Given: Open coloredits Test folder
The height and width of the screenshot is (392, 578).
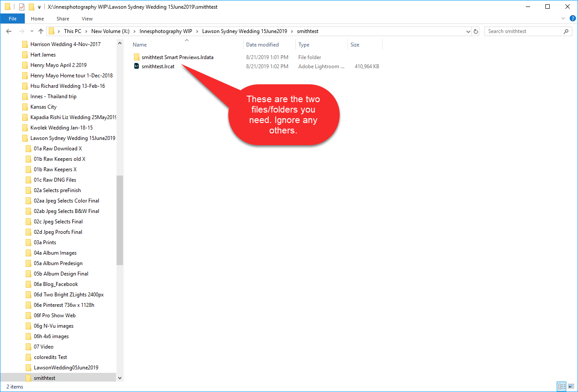Looking at the screenshot, I should [x=50, y=357].
